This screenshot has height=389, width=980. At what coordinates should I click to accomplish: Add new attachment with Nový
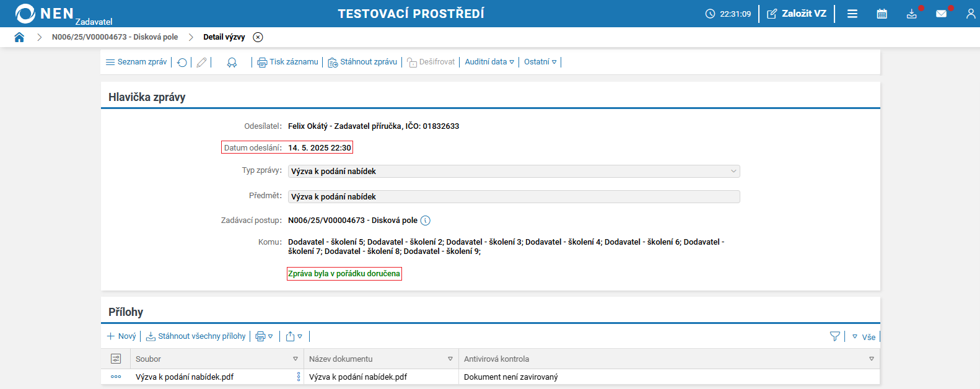point(121,336)
